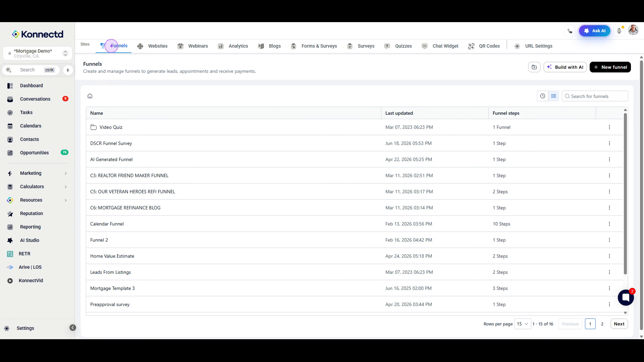
Task: Open actions menu for Video Quiz folder
Action: tap(609, 127)
